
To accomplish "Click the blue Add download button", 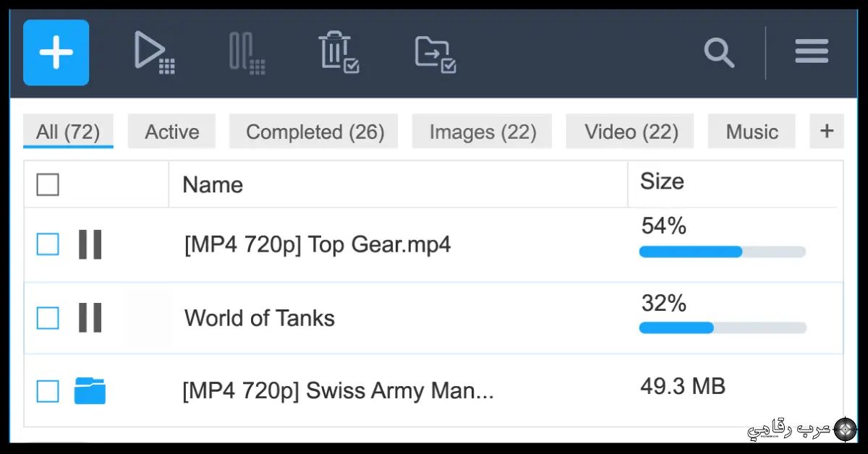I will pos(56,52).
